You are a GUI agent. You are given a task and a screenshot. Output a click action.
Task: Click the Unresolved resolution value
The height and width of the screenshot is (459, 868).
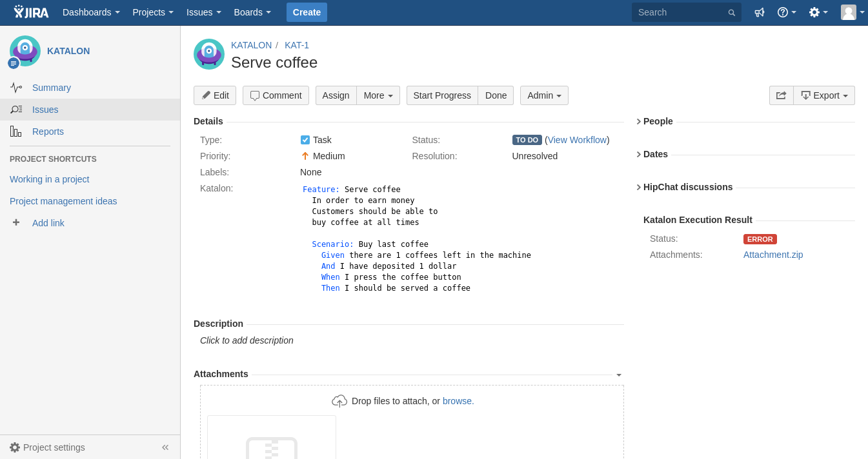tap(535, 156)
